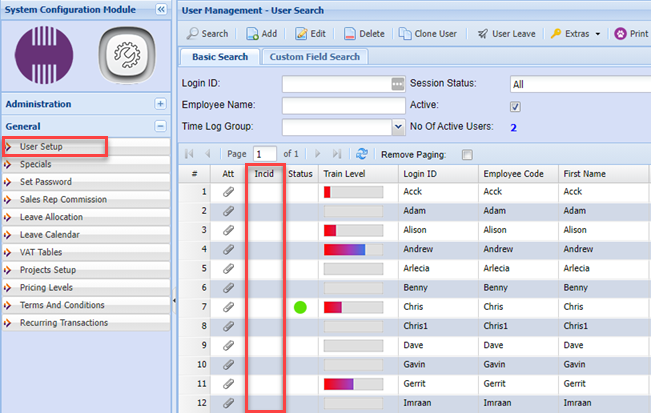The height and width of the screenshot is (413, 651).
Task: Collapse the left panel using double-arrow icon
Action: [x=161, y=9]
